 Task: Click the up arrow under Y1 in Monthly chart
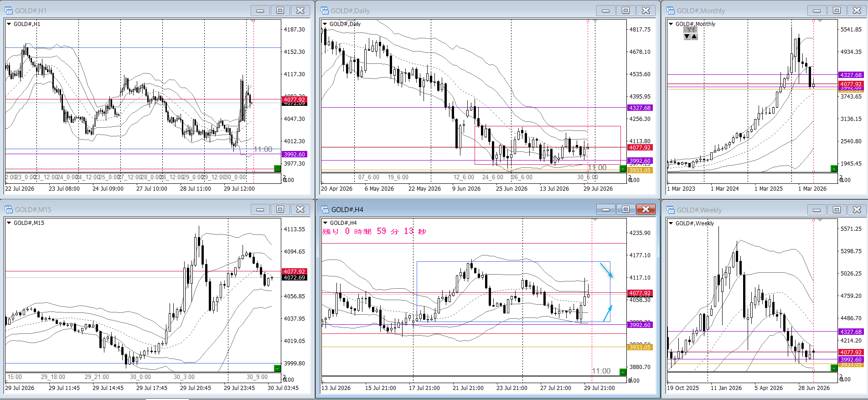tap(694, 36)
